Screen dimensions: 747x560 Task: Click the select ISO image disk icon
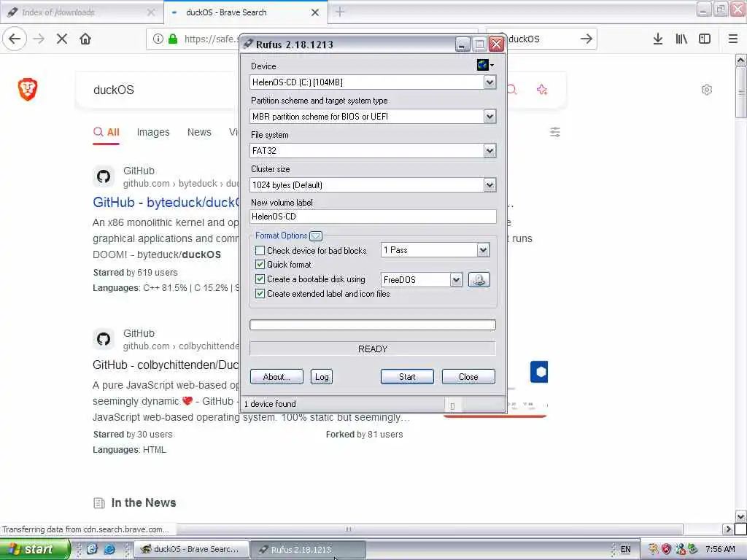point(479,279)
